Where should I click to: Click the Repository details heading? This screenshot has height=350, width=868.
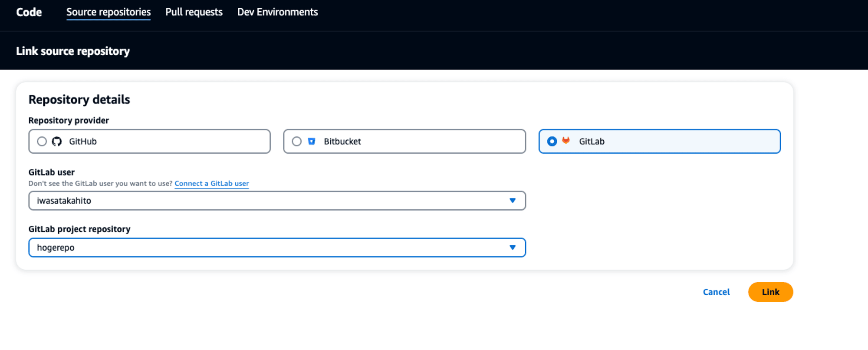click(x=79, y=99)
